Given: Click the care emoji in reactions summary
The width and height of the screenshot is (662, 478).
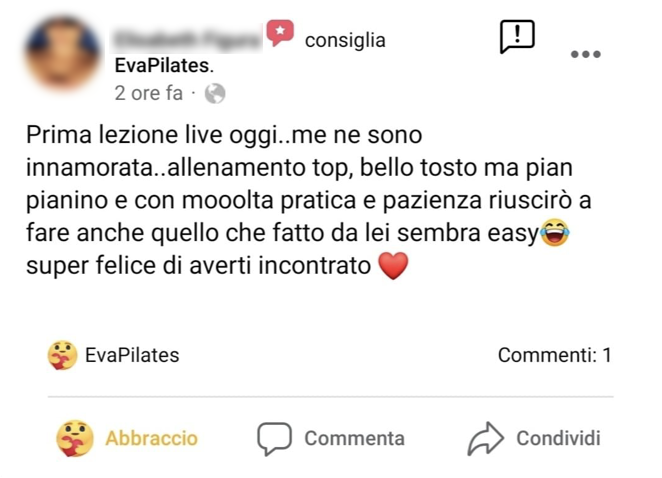Looking at the screenshot, I should (x=63, y=355).
